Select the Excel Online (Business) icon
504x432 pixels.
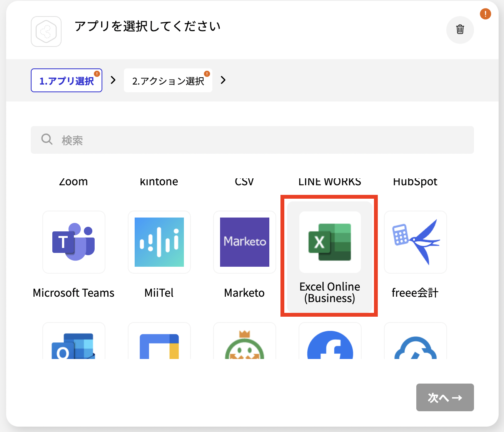click(330, 242)
